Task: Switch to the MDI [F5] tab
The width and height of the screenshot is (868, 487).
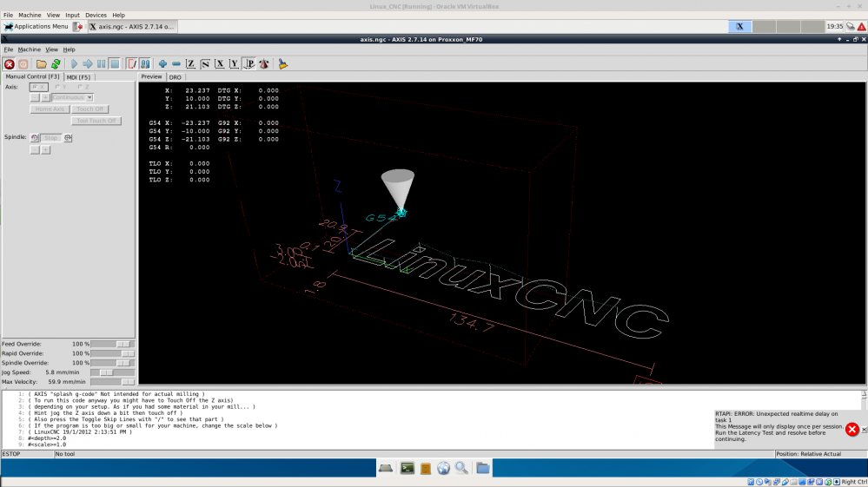Action: tap(78, 77)
